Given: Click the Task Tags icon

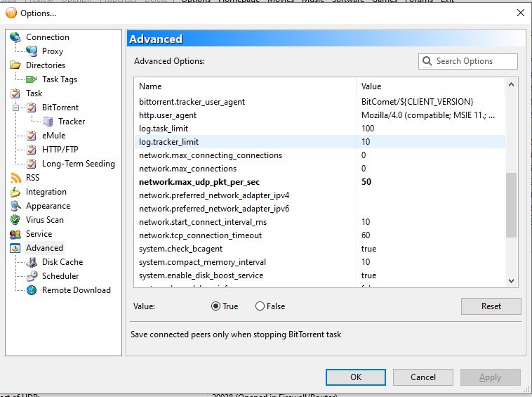Looking at the screenshot, I should 32,79.
